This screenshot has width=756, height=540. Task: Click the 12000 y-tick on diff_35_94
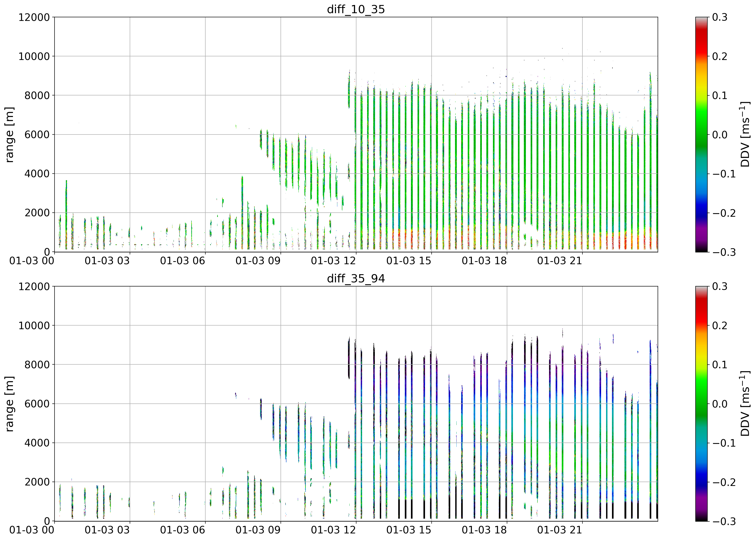(34, 287)
